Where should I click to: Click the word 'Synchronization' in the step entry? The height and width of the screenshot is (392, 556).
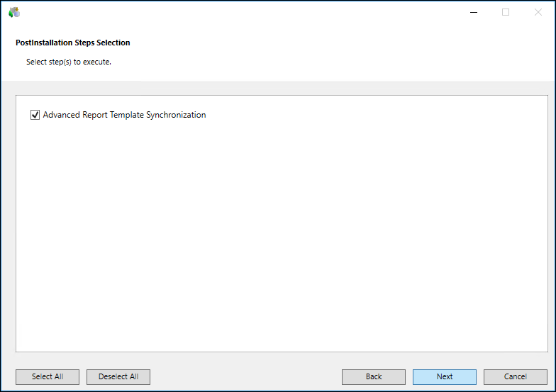coord(176,115)
